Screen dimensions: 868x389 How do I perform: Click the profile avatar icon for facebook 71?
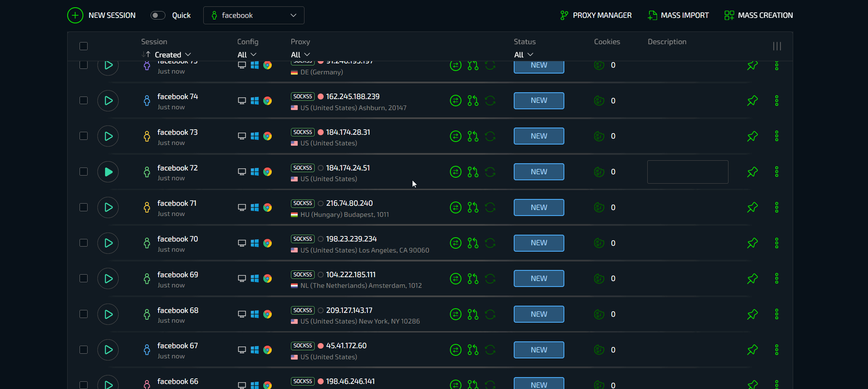147,207
